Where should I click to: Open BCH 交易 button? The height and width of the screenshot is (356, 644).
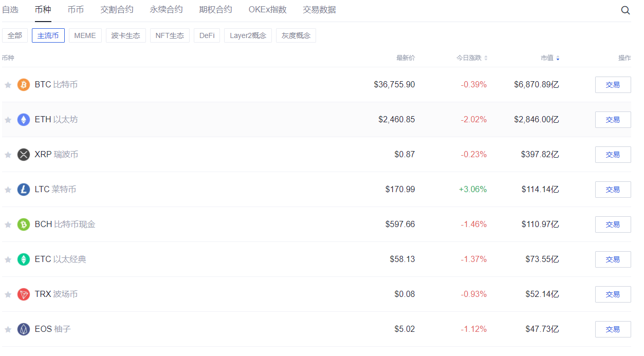tap(613, 224)
